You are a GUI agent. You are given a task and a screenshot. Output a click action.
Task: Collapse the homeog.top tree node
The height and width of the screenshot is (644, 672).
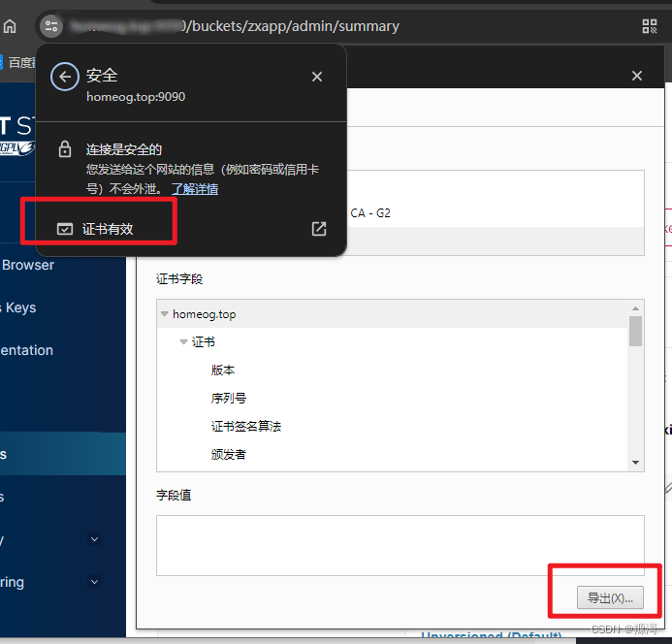point(164,314)
